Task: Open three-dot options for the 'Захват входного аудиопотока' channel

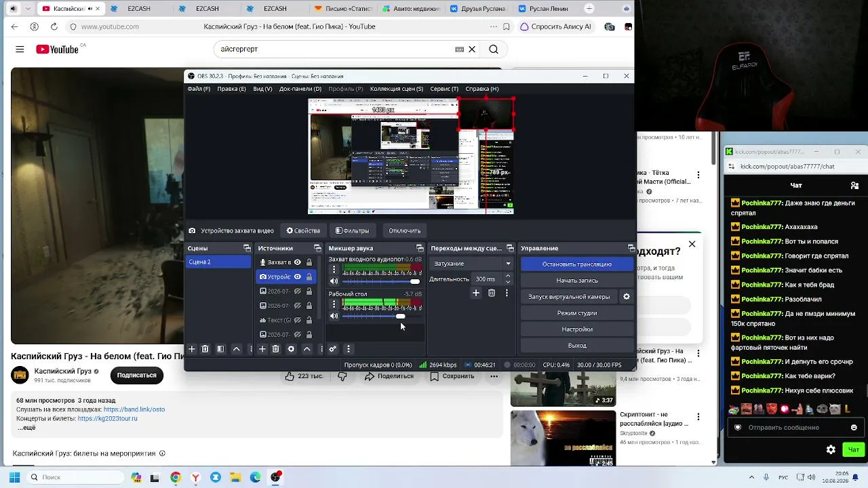Action: coord(334,269)
